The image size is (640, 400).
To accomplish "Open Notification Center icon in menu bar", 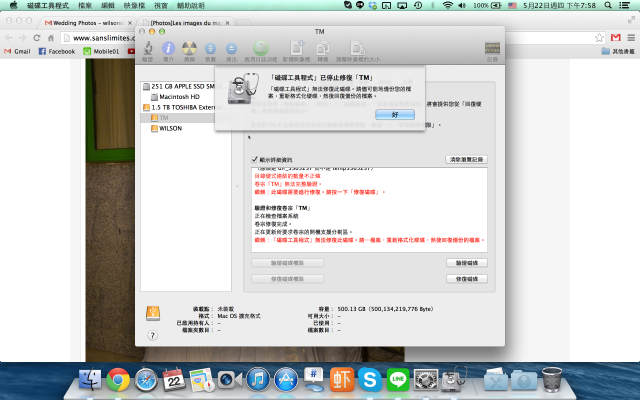I will (x=624, y=5).
